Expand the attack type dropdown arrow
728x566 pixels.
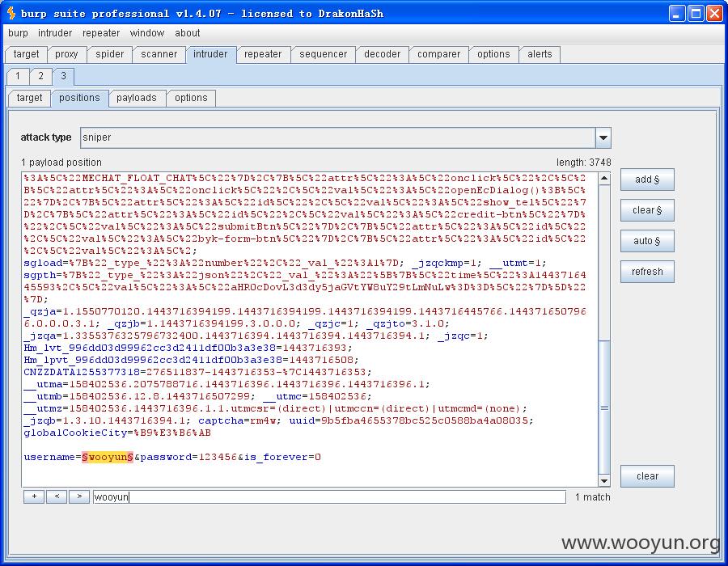[x=603, y=137]
